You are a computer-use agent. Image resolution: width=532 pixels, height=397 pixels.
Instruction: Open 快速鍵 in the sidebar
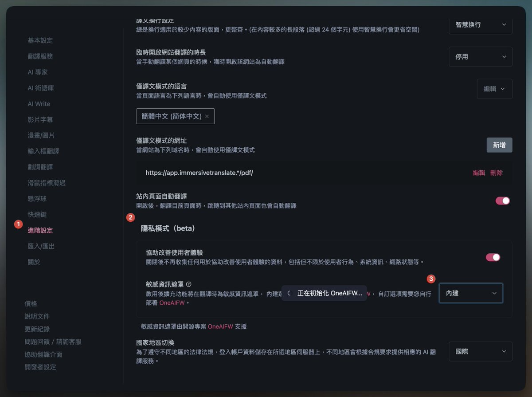37,215
